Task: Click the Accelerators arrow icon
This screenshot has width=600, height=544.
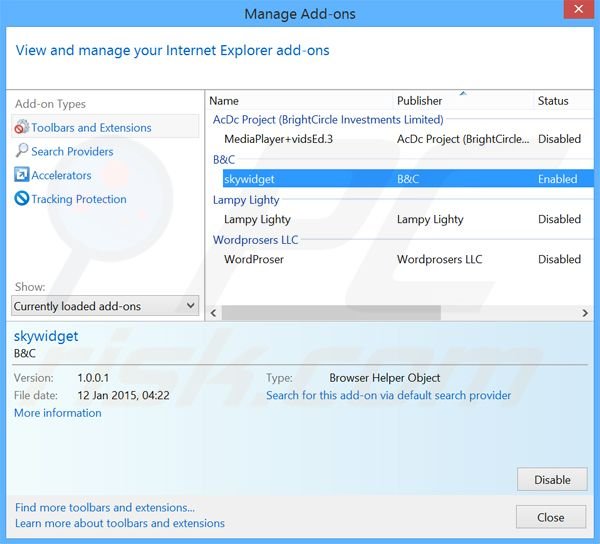Action: (21, 174)
